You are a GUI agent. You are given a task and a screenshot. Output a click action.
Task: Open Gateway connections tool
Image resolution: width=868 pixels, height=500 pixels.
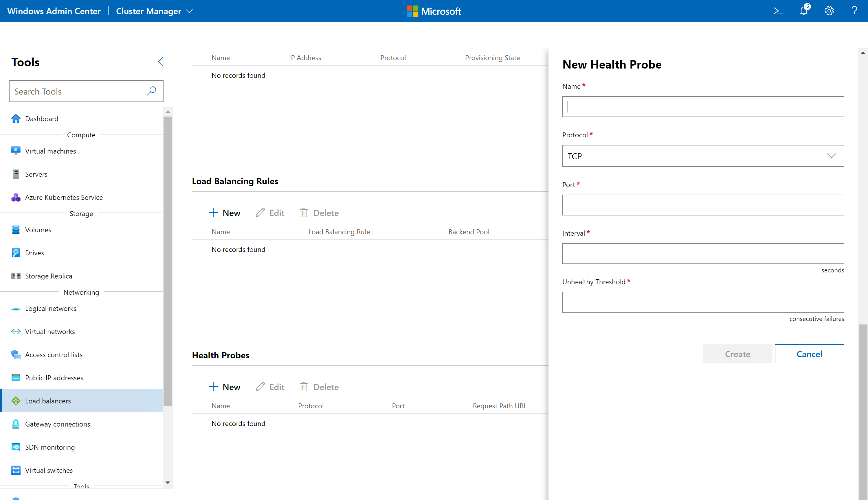pos(57,424)
